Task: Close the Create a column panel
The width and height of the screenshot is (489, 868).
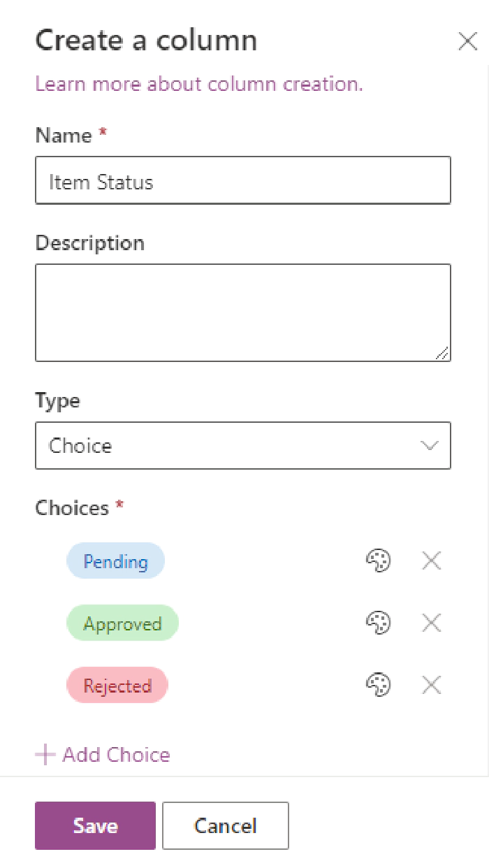Action: 467,41
